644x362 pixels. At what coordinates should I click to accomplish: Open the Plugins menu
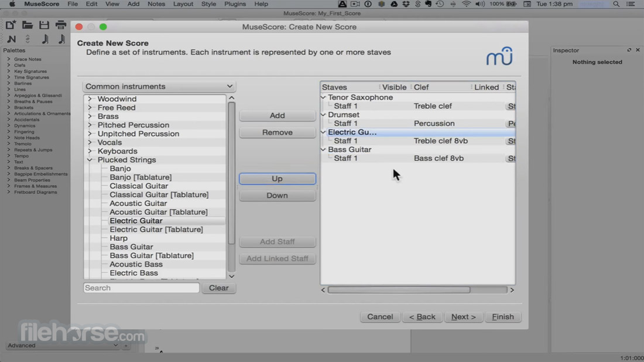click(235, 4)
